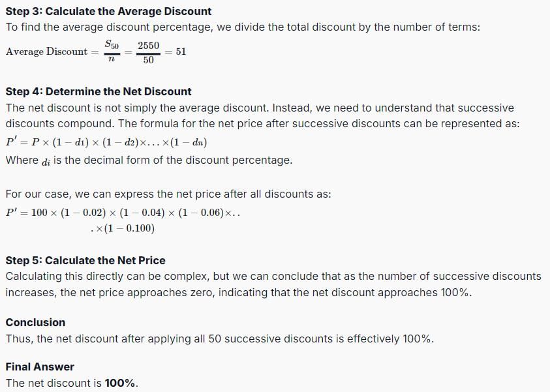Click the Final Answer heading
The height and width of the screenshot is (392, 550).
tap(40, 367)
